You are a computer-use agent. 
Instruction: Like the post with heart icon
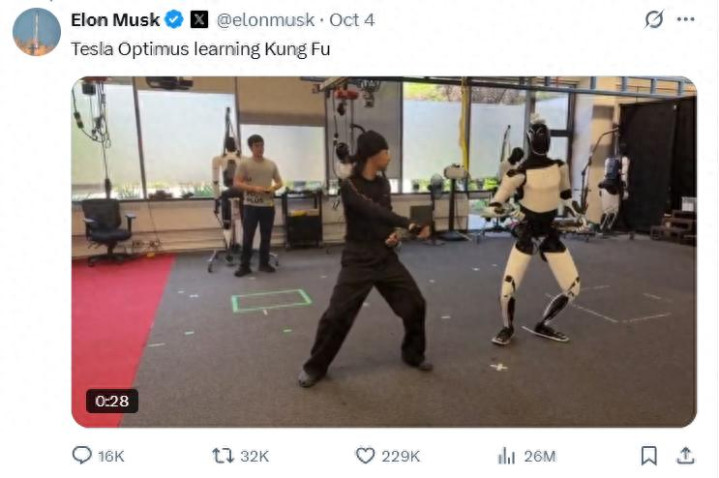click(365, 456)
